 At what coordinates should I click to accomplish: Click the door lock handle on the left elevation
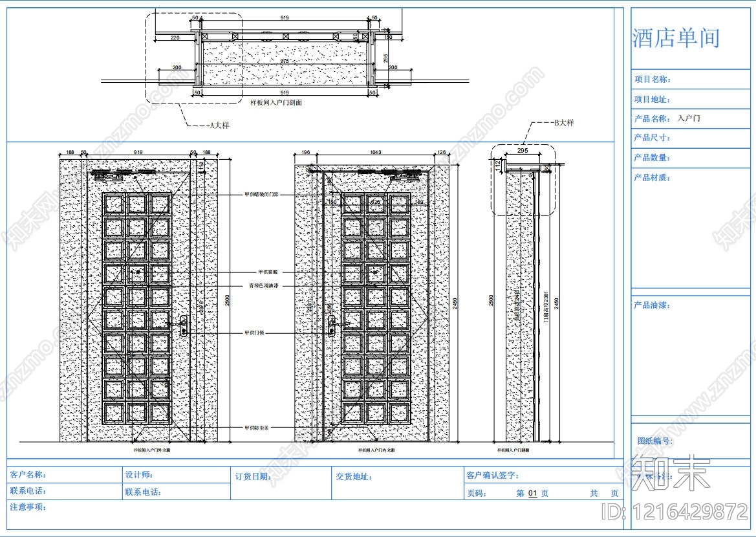[x=184, y=325]
